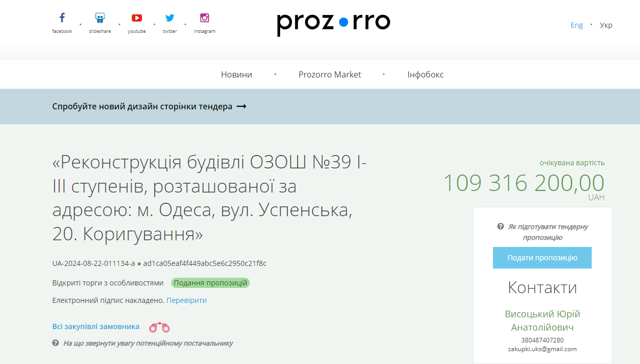Open the Новини menu item
Viewport: 640px width, 364px height.
pyautogui.click(x=236, y=74)
